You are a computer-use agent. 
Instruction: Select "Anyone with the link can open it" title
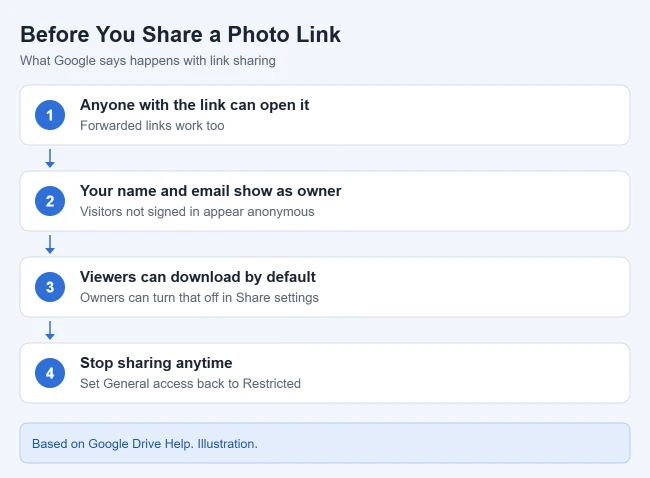pyautogui.click(x=194, y=105)
